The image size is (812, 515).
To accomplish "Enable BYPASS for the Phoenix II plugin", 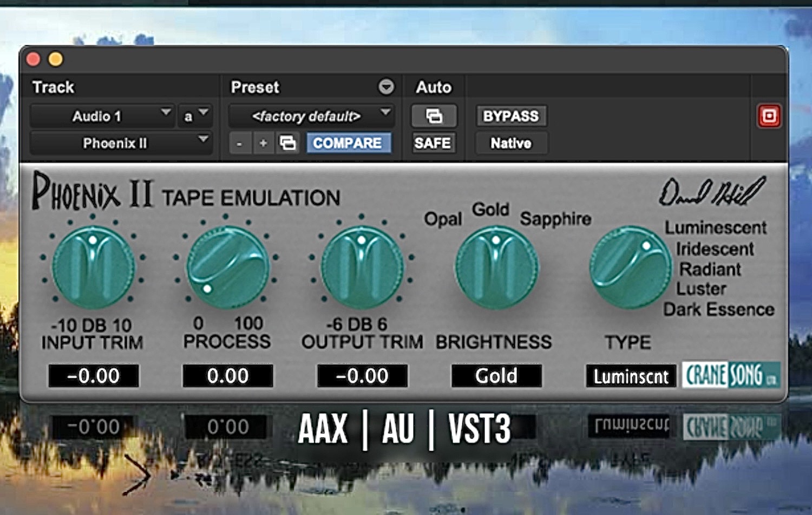I will coord(510,115).
